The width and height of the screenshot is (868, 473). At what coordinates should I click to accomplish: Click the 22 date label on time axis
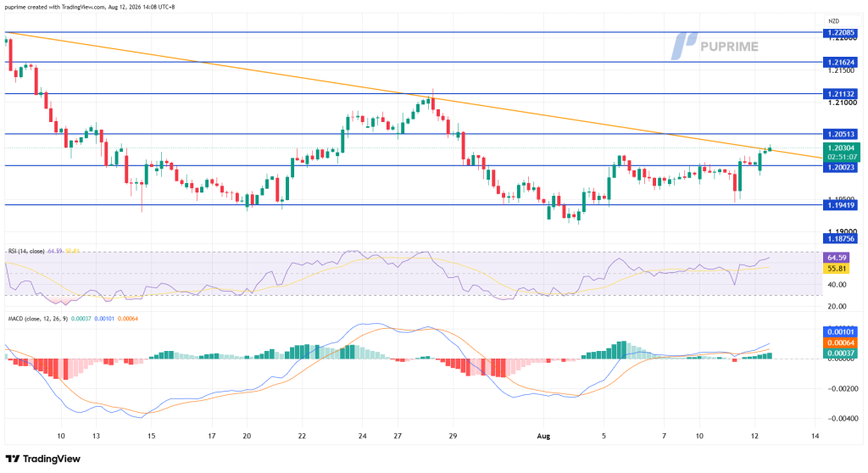click(x=302, y=437)
